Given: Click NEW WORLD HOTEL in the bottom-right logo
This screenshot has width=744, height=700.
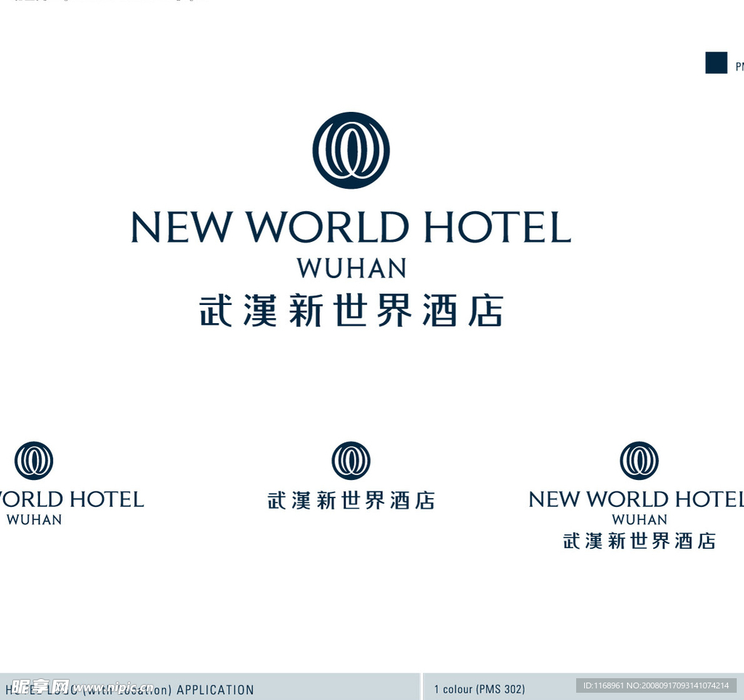Looking at the screenshot, I should click(636, 500).
